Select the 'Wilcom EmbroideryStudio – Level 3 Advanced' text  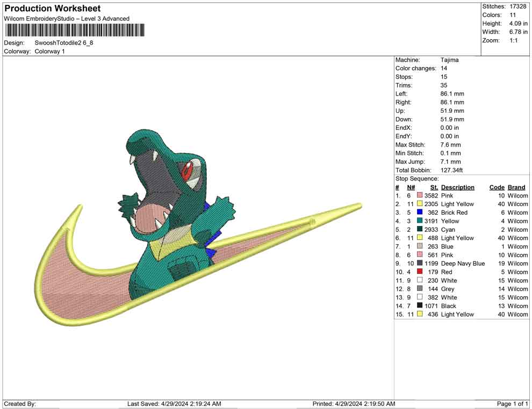(67, 19)
